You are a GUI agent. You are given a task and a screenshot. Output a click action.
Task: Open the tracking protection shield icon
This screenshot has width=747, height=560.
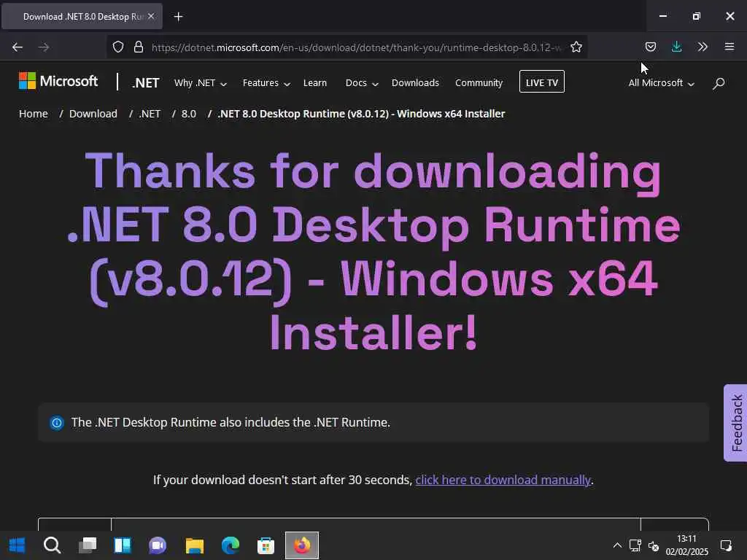point(118,47)
